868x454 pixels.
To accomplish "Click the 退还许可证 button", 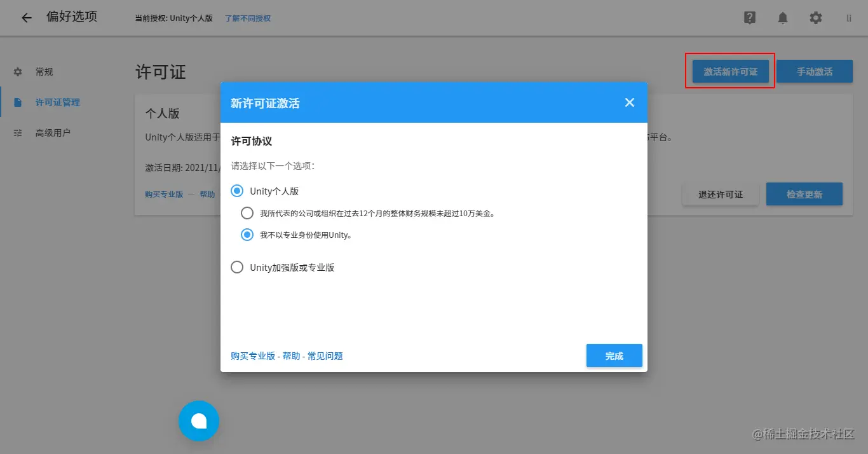I will pyautogui.click(x=721, y=194).
